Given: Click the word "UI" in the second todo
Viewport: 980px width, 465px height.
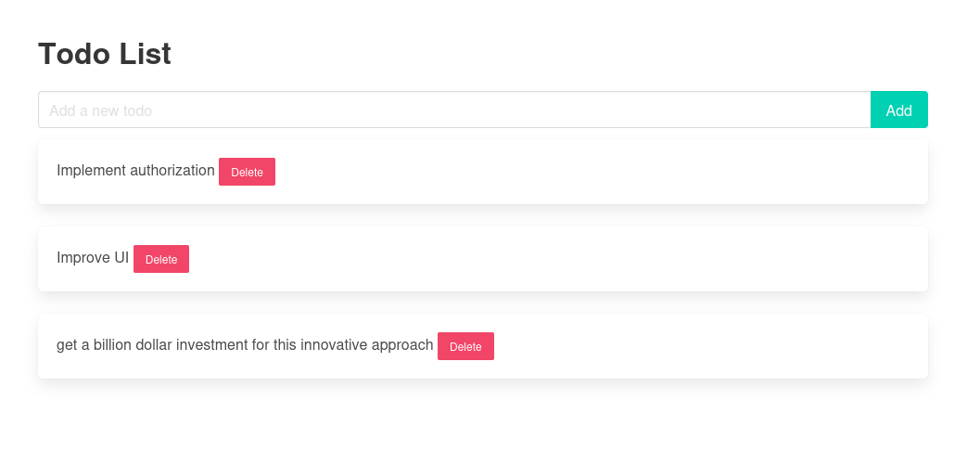Looking at the screenshot, I should [x=121, y=258].
